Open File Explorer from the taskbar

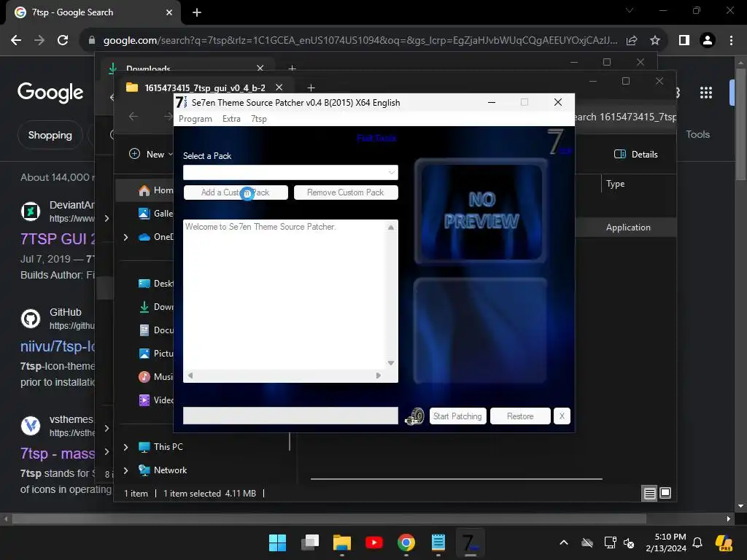pyautogui.click(x=341, y=542)
